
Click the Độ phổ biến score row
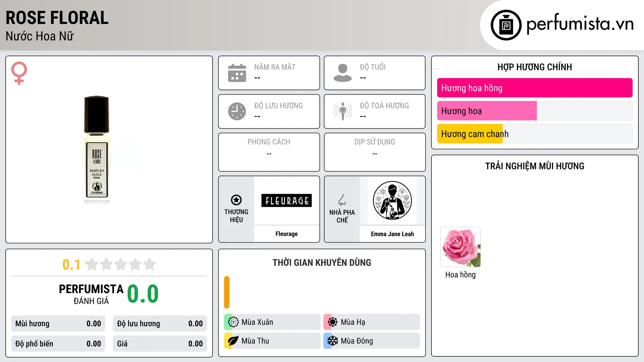click(x=58, y=344)
